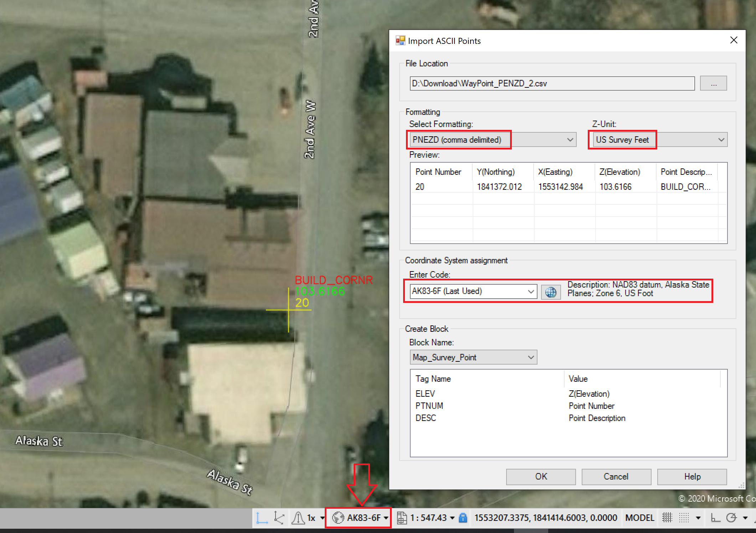Click the coordinates readout in status bar
756x533 pixels.
pyautogui.click(x=546, y=518)
